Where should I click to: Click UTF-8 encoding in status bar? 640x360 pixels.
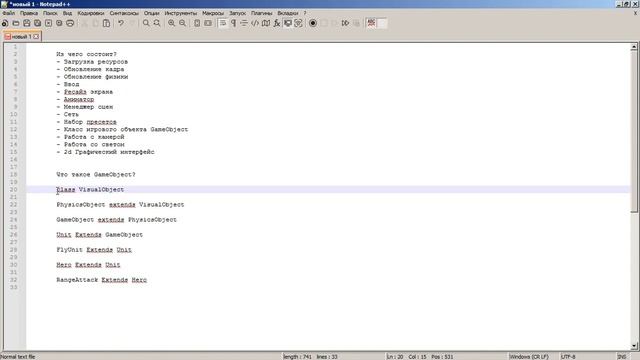(568, 357)
